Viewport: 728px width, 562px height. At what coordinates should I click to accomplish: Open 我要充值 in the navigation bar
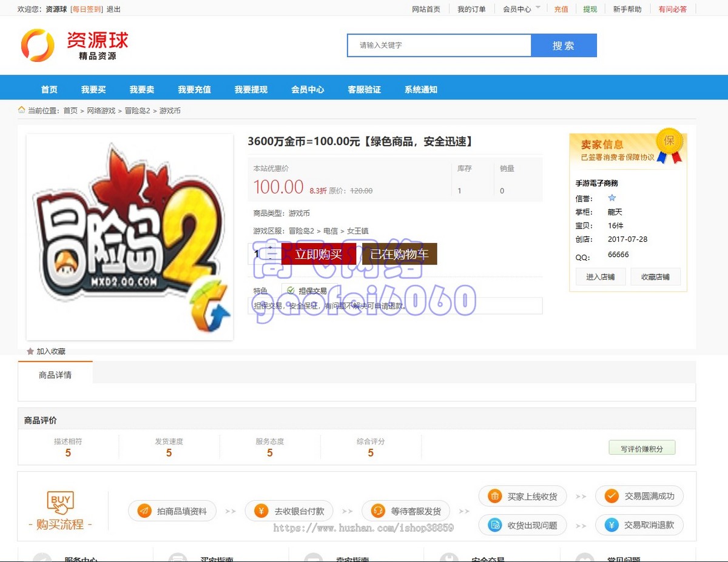click(194, 89)
